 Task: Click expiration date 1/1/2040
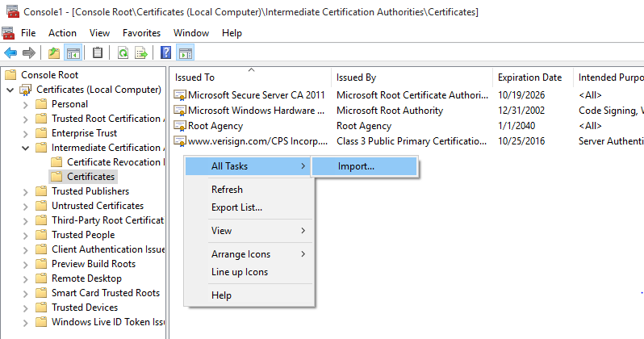[x=516, y=126]
